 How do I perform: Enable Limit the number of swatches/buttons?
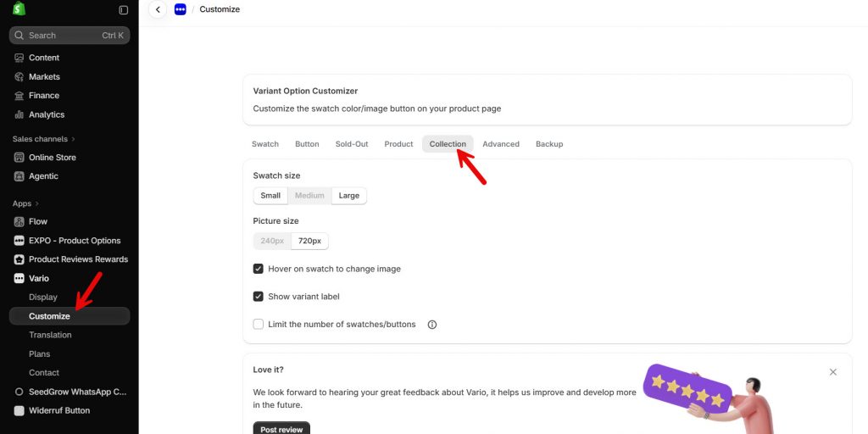(258, 324)
